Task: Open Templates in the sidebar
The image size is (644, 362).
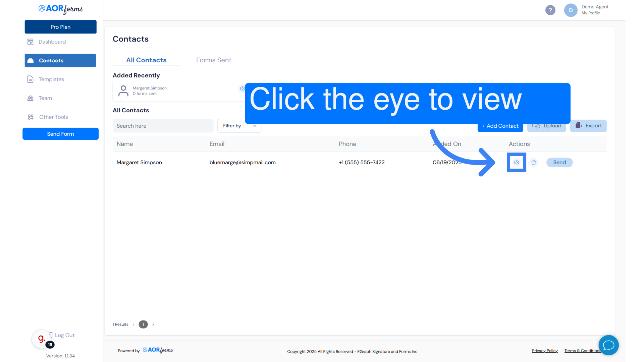Action: [x=51, y=79]
